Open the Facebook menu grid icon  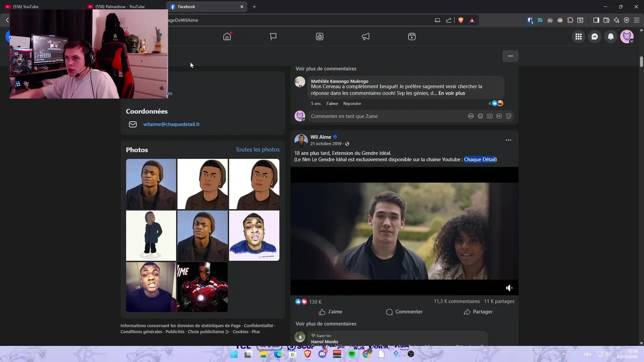click(579, 36)
